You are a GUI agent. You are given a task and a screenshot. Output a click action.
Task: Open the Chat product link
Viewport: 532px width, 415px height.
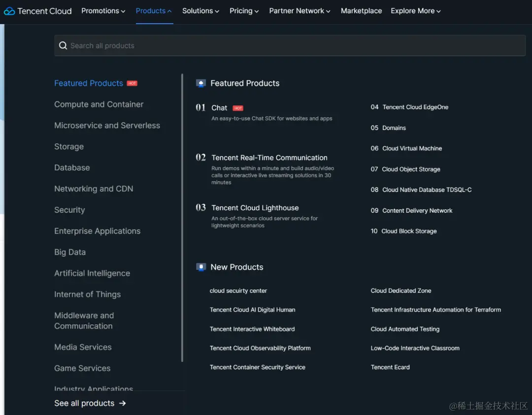pos(219,108)
